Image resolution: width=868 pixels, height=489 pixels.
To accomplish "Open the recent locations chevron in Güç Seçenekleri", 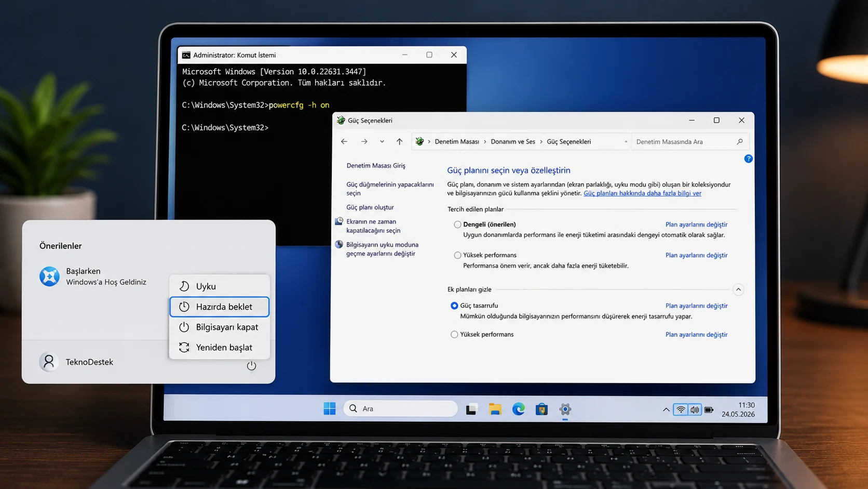I will [382, 141].
